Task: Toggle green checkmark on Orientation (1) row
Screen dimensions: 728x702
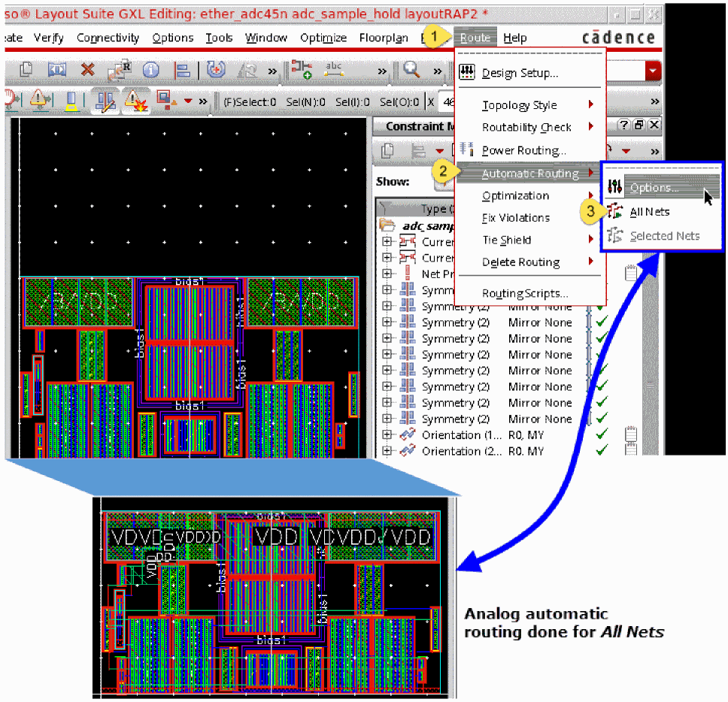Action: (602, 434)
